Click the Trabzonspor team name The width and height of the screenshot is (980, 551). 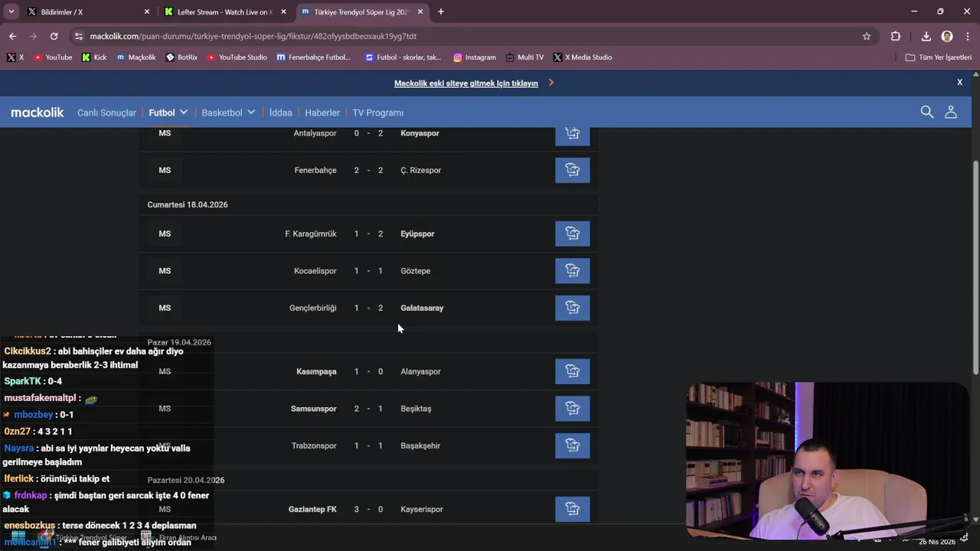click(x=314, y=445)
